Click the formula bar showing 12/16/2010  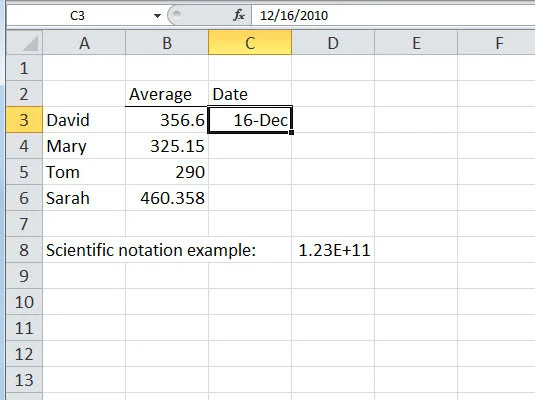pos(393,16)
